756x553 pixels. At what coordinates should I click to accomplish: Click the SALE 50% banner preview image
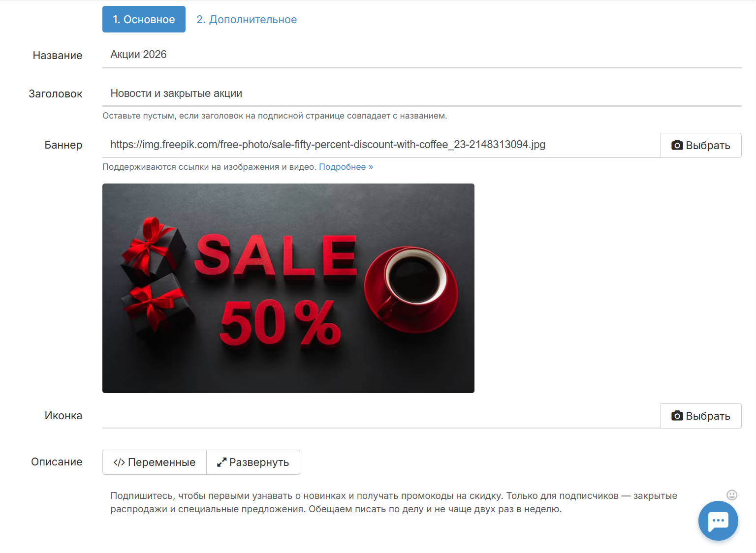pyautogui.click(x=288, y=288)
